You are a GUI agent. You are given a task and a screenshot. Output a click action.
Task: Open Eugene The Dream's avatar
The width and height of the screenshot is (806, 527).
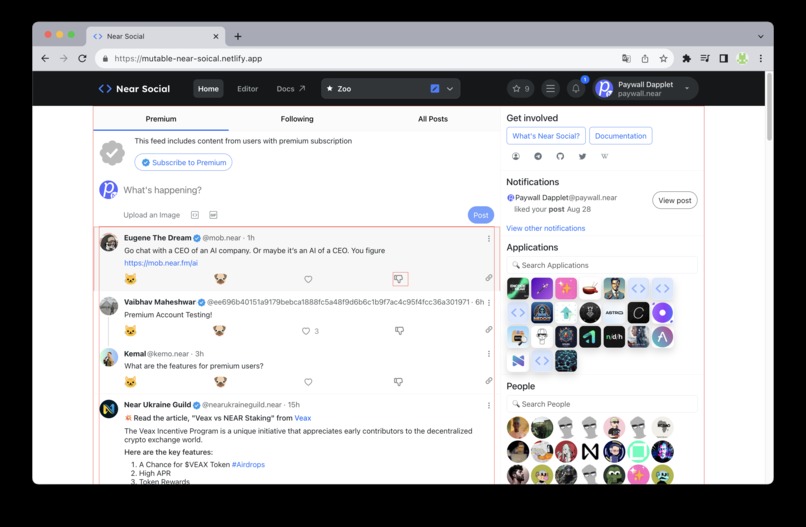tap(108, 242)
